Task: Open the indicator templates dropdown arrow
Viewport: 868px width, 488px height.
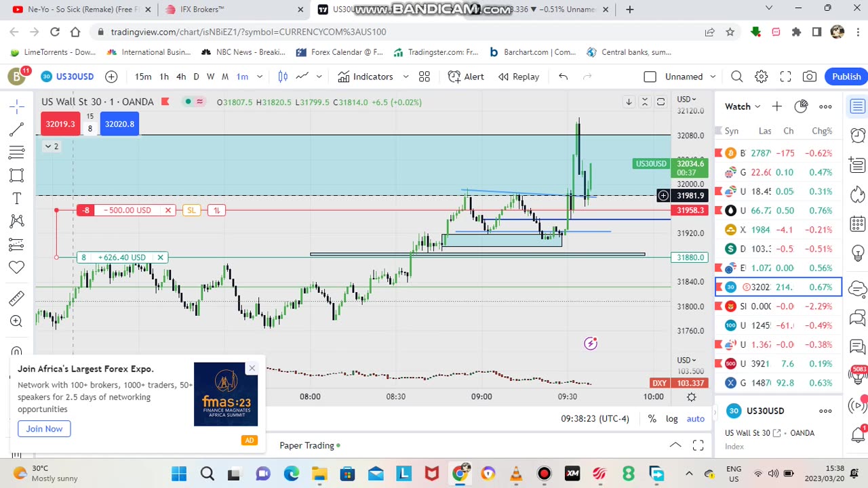Action: pos(406,77)
